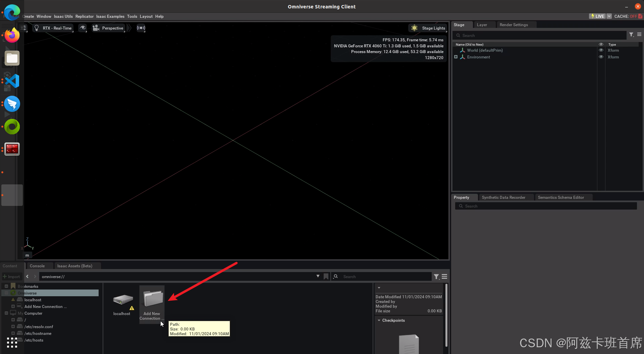Expand the /etc/resolv.conf node
Viewport: 644px width, 354px height.
(x=13, y=326)
